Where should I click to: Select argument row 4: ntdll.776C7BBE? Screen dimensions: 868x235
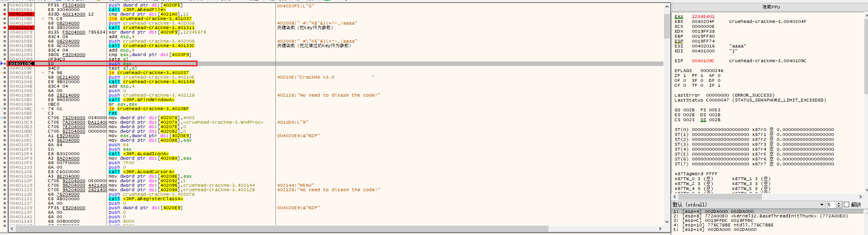[723, 225]
